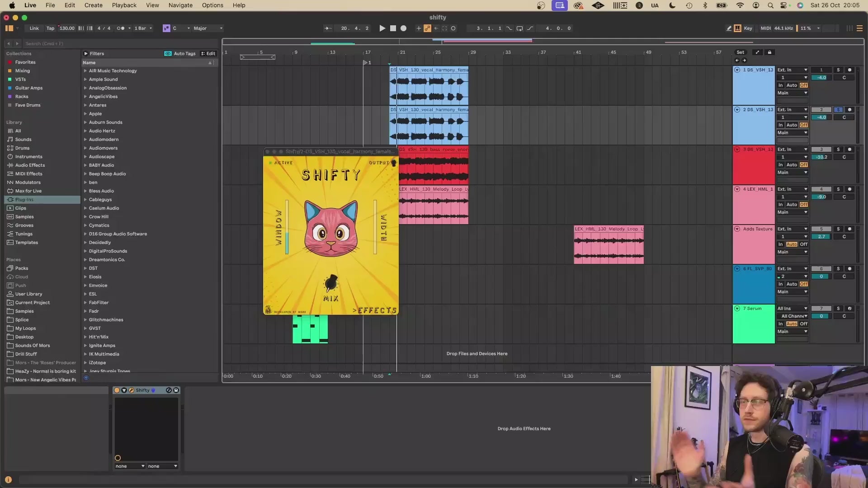Click the Punch-Out switch
868x488 pixels.
(x=530, y=28)
